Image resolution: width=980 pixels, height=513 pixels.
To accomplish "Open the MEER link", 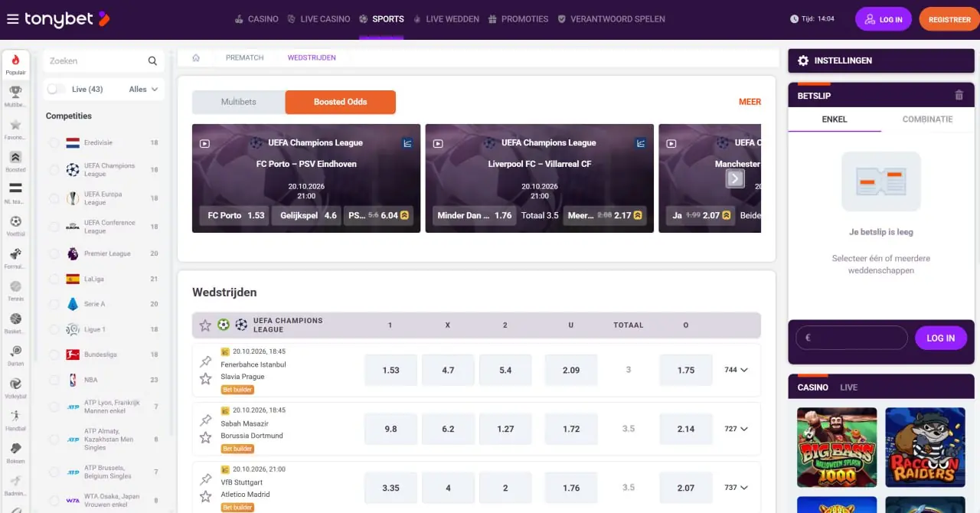I will click(750, 102).
